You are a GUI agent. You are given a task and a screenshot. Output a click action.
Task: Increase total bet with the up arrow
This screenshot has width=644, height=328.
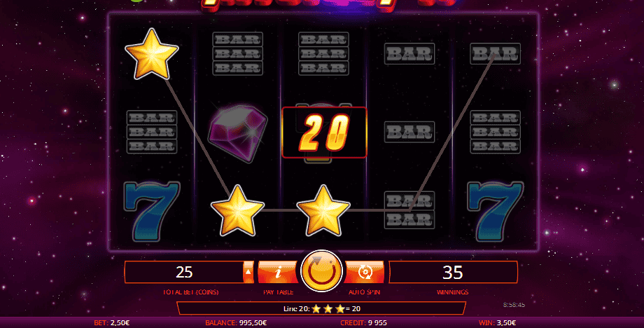[x=248, y=272]
